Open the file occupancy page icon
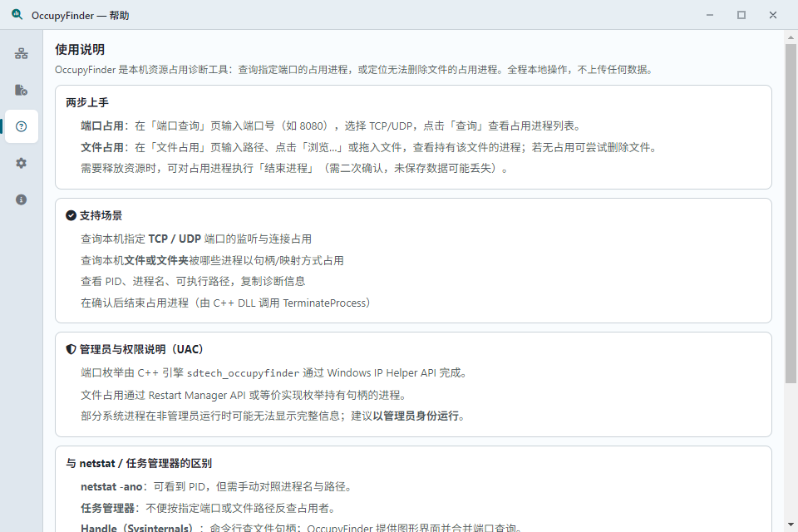 [x=22, y=90]
